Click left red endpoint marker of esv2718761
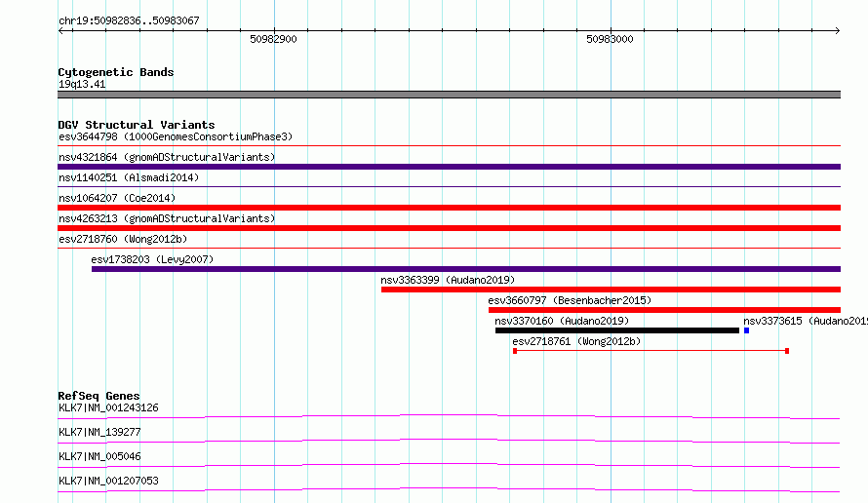 (x=515, y=351)
